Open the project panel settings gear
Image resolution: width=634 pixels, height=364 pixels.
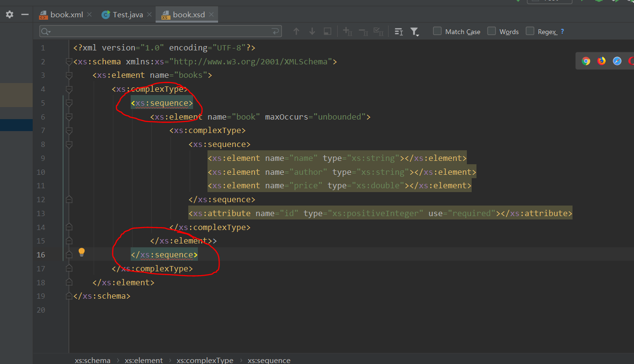(x=10, y=14)
